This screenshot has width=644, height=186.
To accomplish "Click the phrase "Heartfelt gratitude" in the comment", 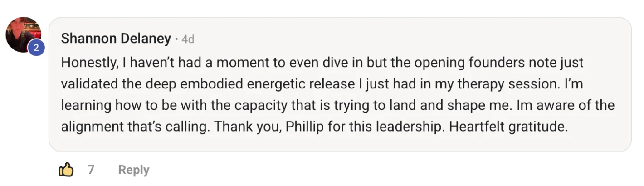I will click(508, 127).
